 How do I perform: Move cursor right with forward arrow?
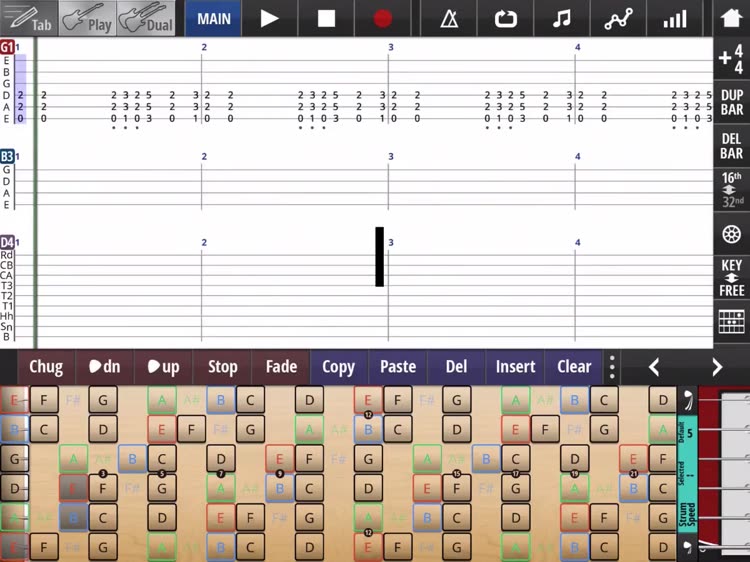coord(717,367)
